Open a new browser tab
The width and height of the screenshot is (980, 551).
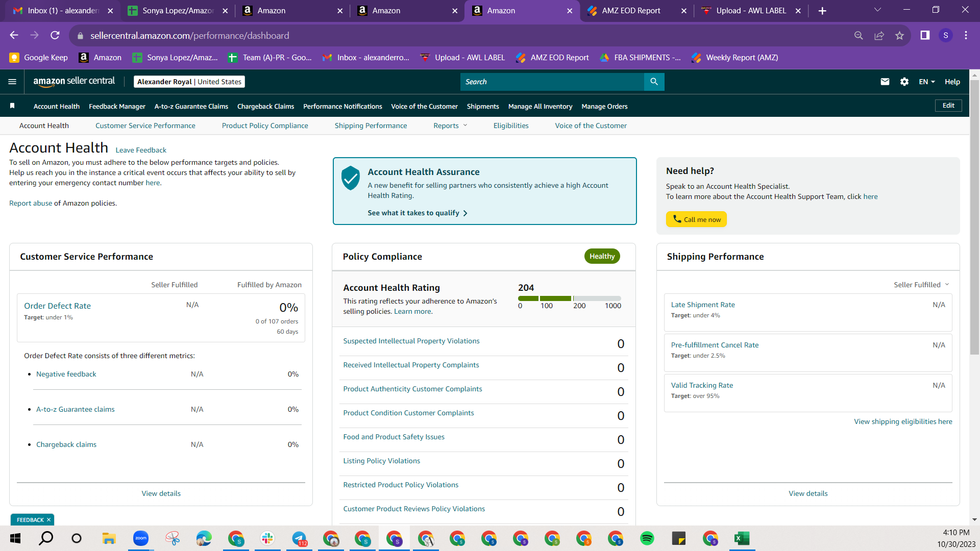tap(822, 11)
